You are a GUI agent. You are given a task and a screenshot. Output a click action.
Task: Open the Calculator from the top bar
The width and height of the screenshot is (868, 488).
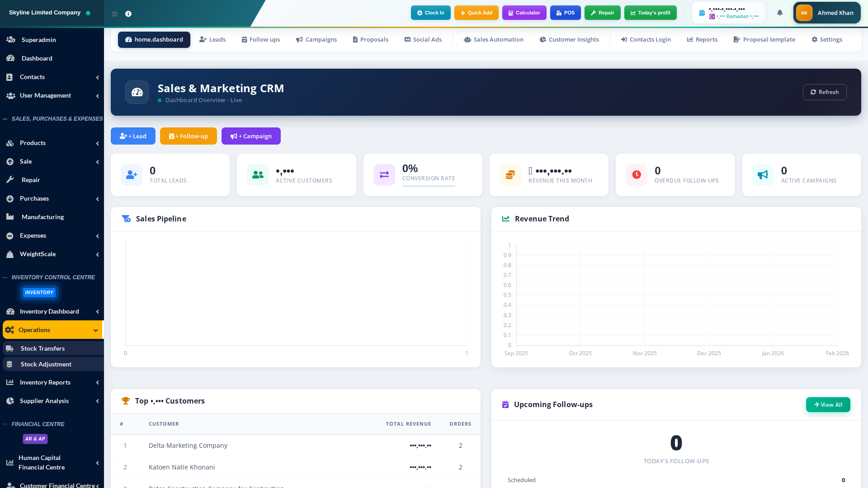(524, 13)
